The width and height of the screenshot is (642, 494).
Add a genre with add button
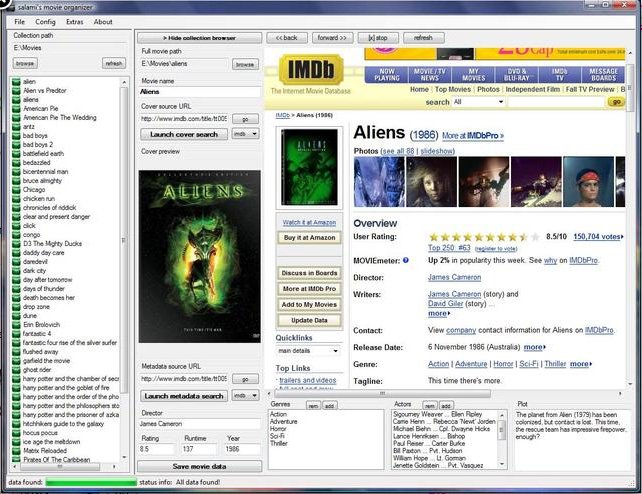(x=329, y=406)
